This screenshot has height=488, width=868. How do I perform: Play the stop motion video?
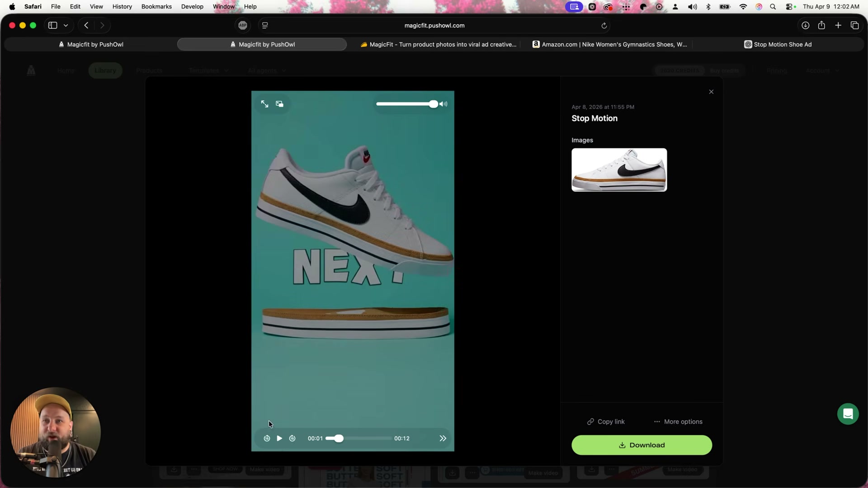point(279,438)
